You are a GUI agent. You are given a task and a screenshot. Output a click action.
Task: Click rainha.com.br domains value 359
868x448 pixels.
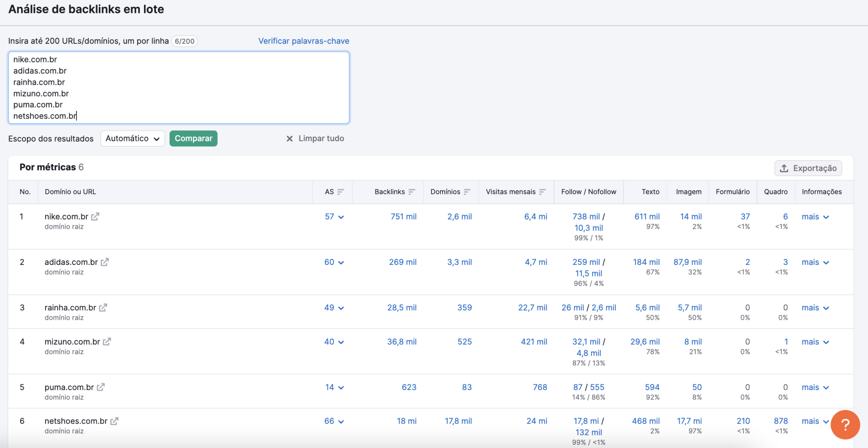[465, 308]
